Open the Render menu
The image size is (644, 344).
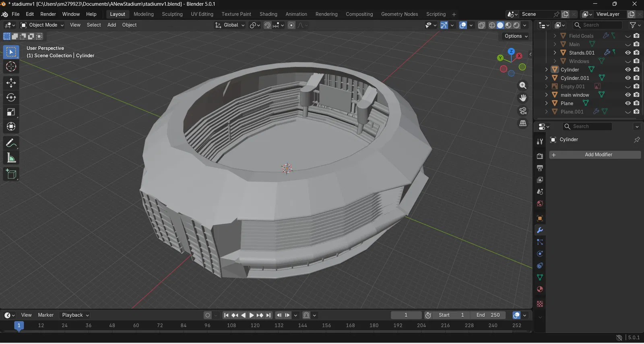tap(48, 14)
